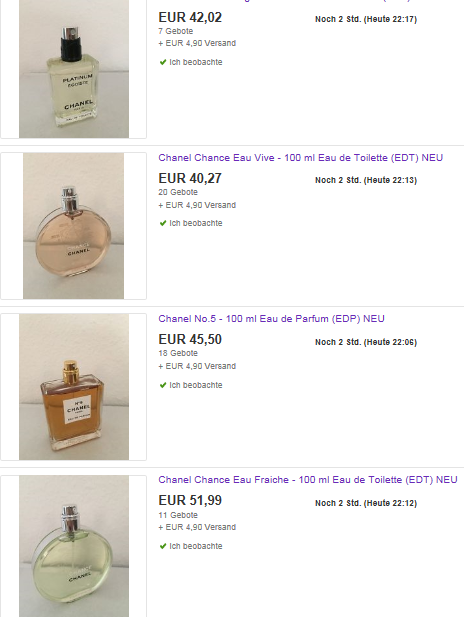Open the Chanel Chance Eau Fraiche listing title
This screenshot has width=464, height=617.
(x=308, y=480)
